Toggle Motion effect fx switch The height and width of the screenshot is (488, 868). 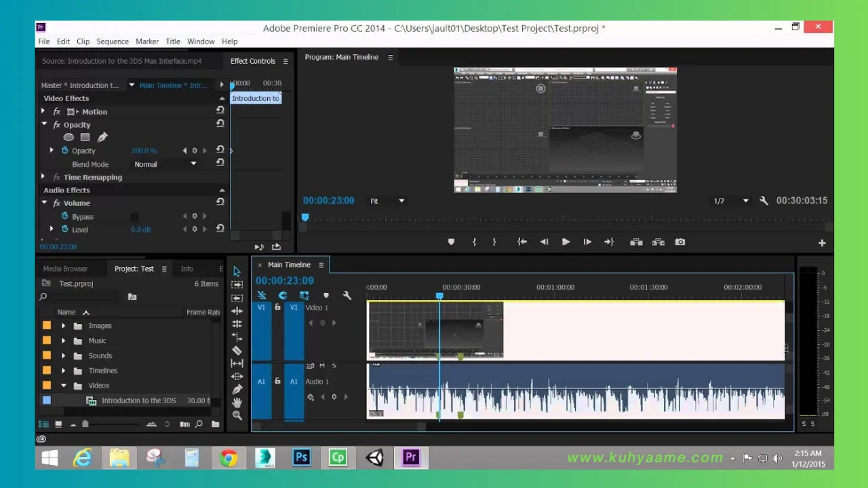tap(57, 112)
